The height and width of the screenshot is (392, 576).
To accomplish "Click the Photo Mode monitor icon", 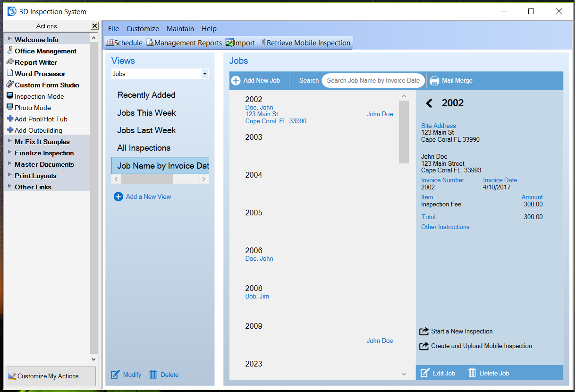I will pos(10,107).
